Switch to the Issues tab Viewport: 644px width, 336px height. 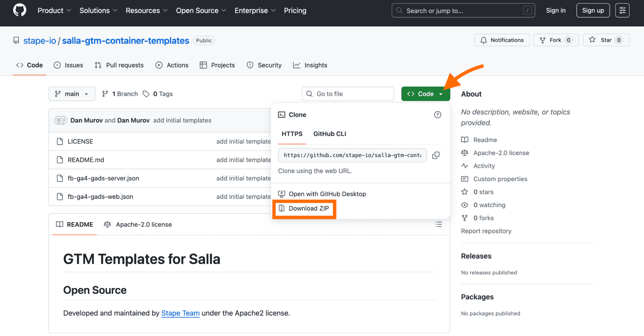click(x=68, y=65)
